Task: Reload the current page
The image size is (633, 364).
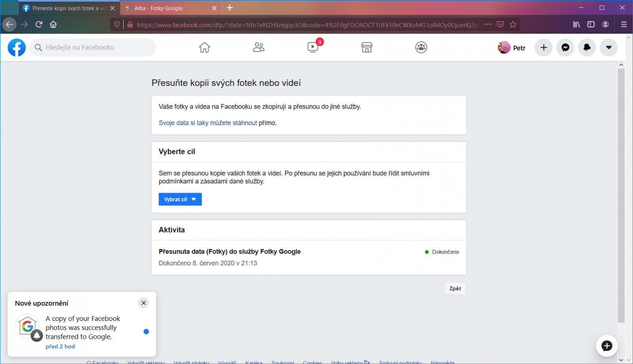Action: point(39,25)
